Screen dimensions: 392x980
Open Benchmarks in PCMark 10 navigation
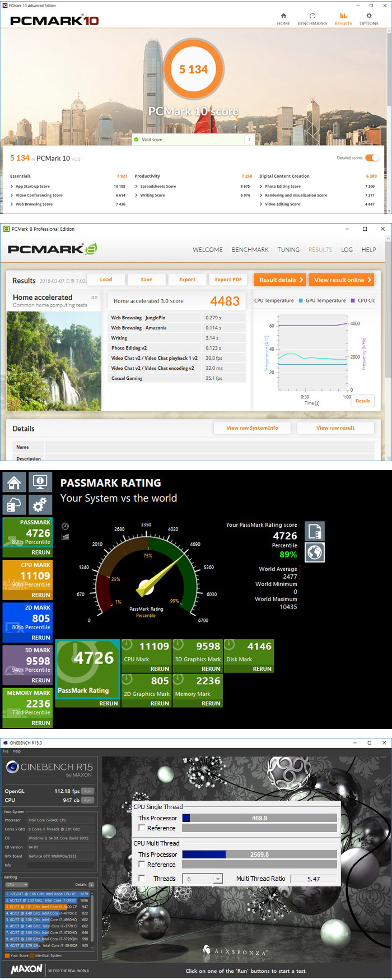(312, 19)
